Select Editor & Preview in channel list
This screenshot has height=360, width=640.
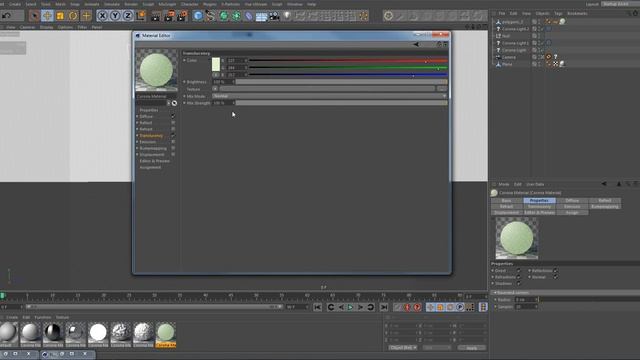[154, 161]
